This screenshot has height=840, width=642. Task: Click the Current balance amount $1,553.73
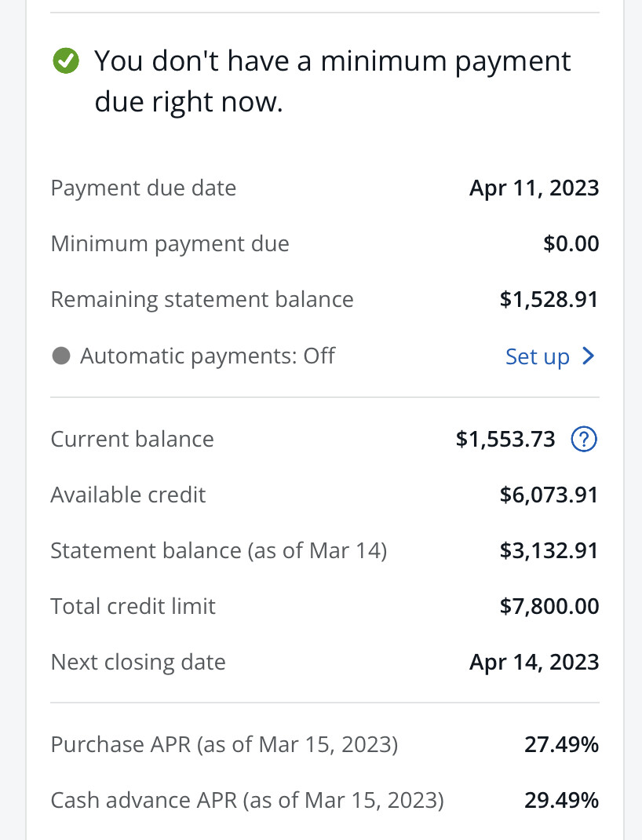pos(505,440)
